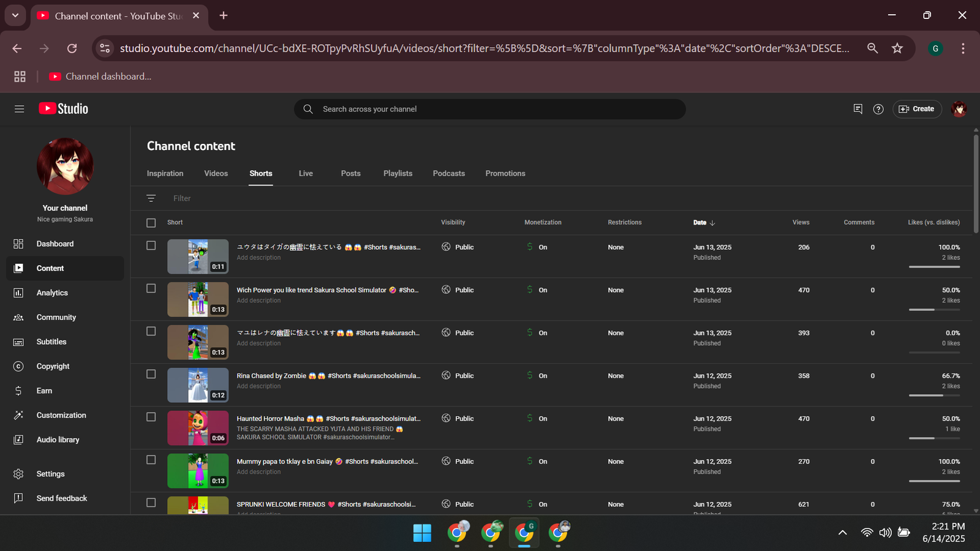The image size is (980, 551).
Task: Click the Search across your channel field
Action: [489, 109]
